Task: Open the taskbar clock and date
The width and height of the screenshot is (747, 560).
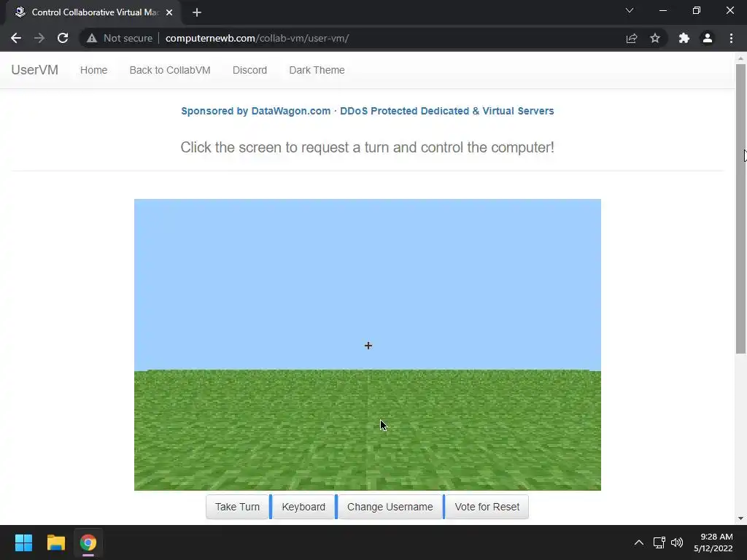Action: (x=713, y=542)
